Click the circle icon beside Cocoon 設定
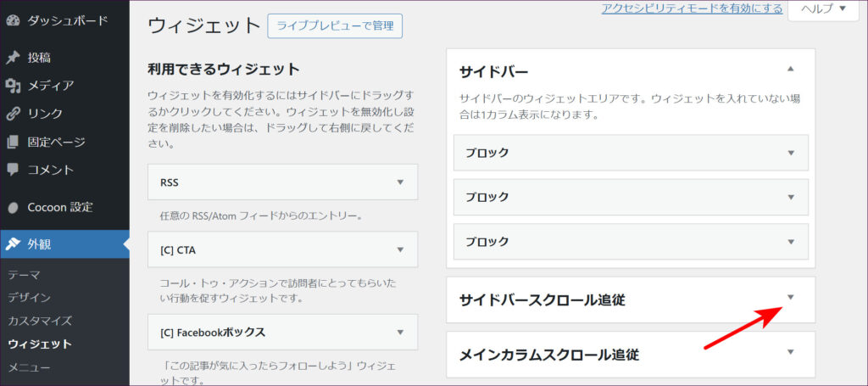This screenshot has width=868, height=386. (13, 207)
